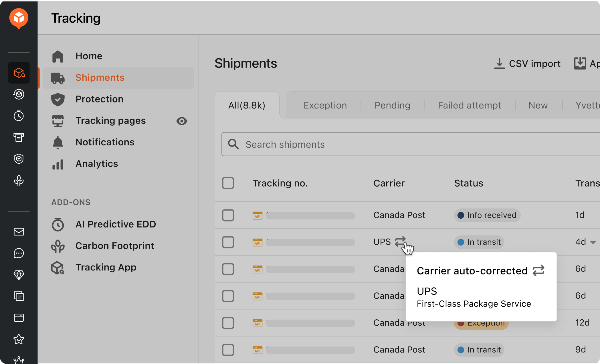
Task: Open the chat bubble rail icon
Action: pyautogui.click(x=19, y=253)
